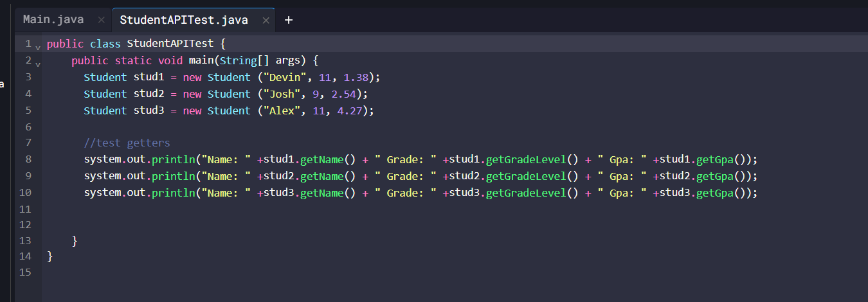Click line number 10 in gutter
The width and height of the screenshot is (868, 302).
[x=26, y=192]
